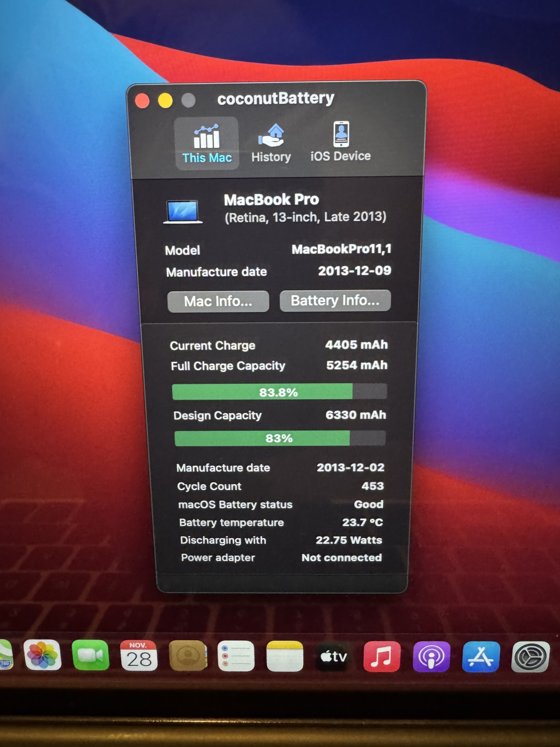Click the Current Charge label

point(213,346)
